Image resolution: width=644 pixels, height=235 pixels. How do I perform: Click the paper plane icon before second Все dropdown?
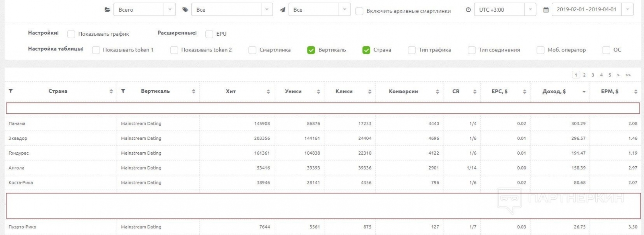pyautogui.click(x=283, y=10)
